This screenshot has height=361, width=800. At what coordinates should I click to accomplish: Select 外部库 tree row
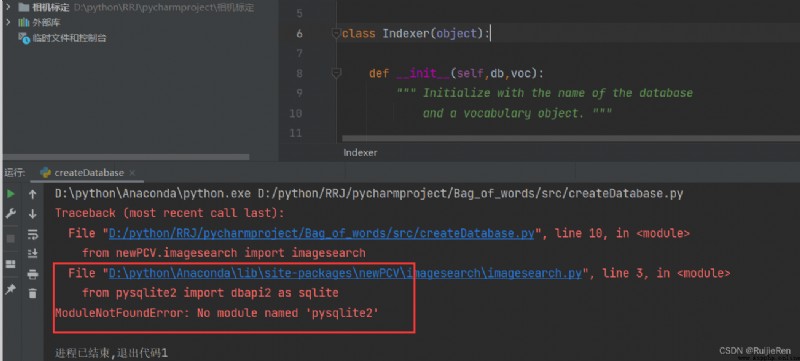(x=39, y=22)
